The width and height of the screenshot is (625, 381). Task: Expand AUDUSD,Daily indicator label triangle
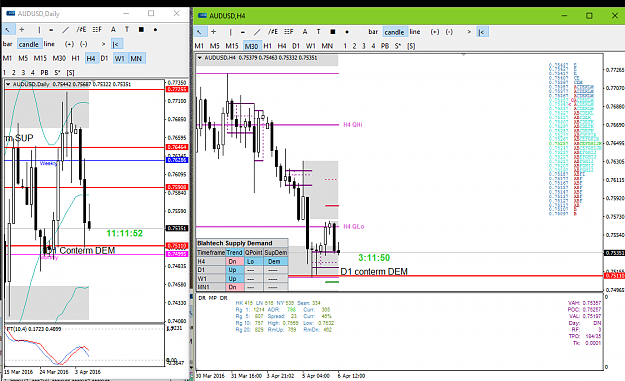pyautogui.click(x=8, y=84)
